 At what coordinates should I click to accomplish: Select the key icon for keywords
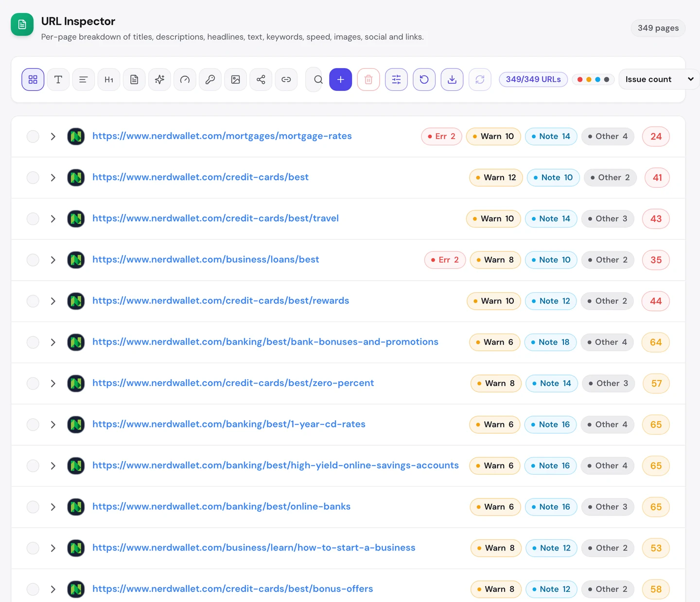(210, 79)
